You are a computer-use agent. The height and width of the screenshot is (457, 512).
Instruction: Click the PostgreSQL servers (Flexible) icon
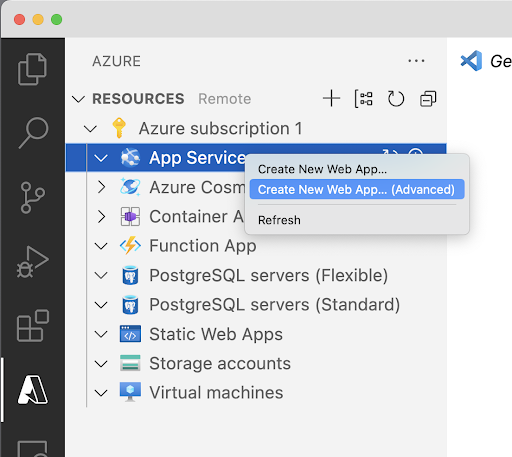coord(130,275)
